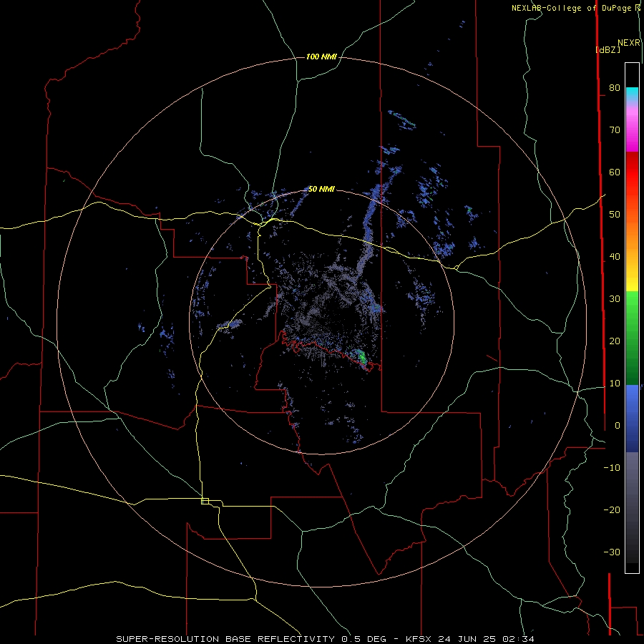This screenshot has width=644, height=644.
Task: Click the 50 value on the color scale
Action: pyautogui.click(x=615, y=215)
